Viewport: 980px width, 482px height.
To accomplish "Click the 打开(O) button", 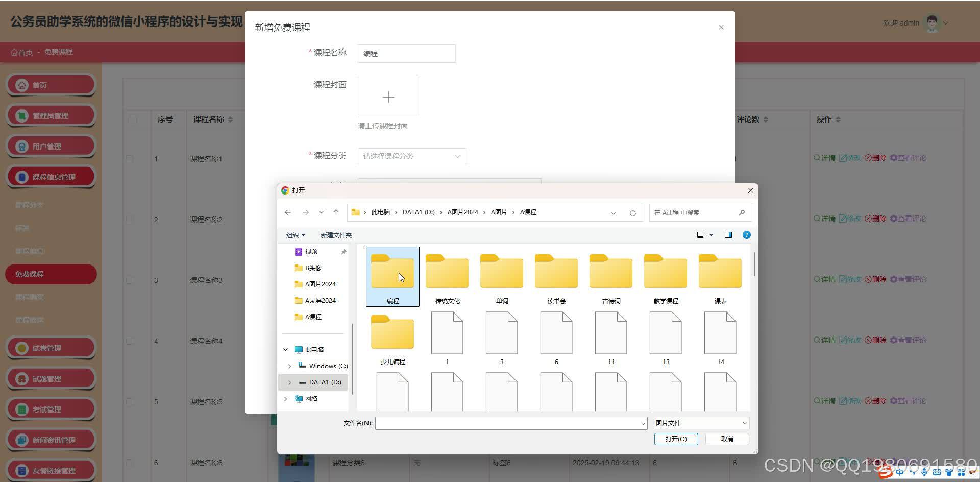I will pyautogui.click(x=676, y=439).
